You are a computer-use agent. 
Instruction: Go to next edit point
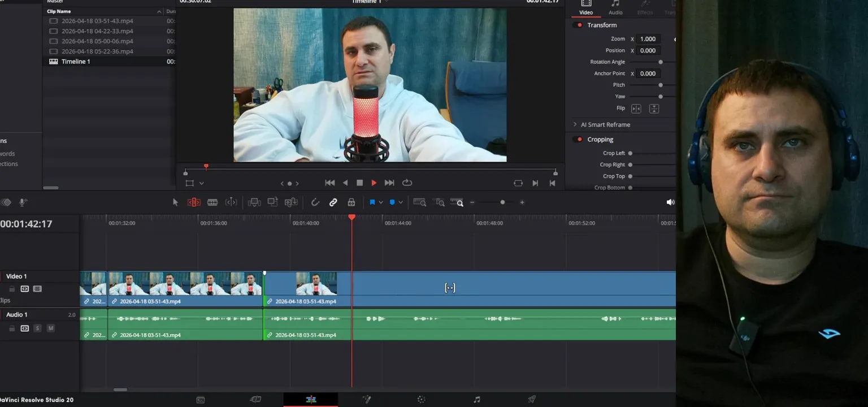pos(535,183)
